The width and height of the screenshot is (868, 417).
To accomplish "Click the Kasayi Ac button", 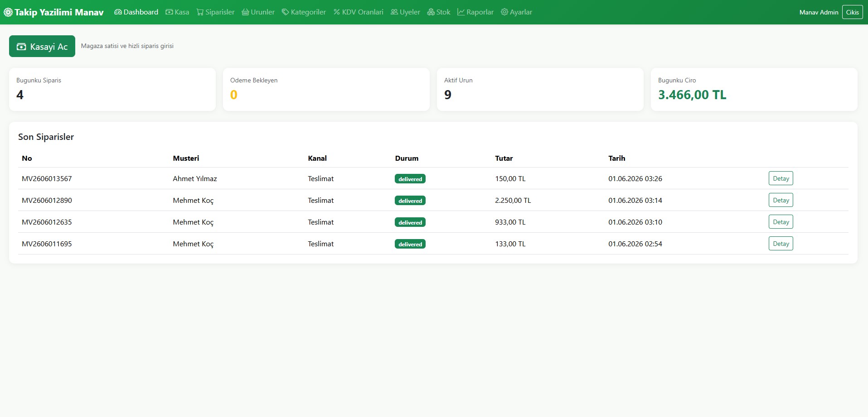I will (x=42, y=46).
